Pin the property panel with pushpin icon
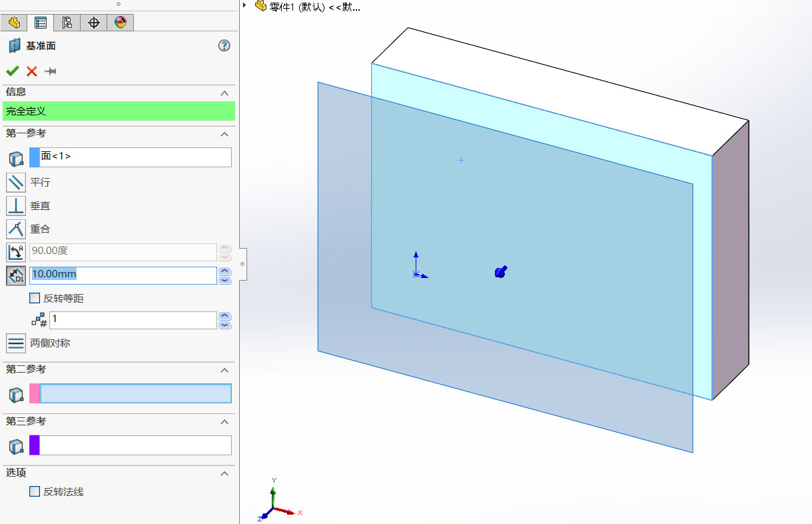 [50, 71]
